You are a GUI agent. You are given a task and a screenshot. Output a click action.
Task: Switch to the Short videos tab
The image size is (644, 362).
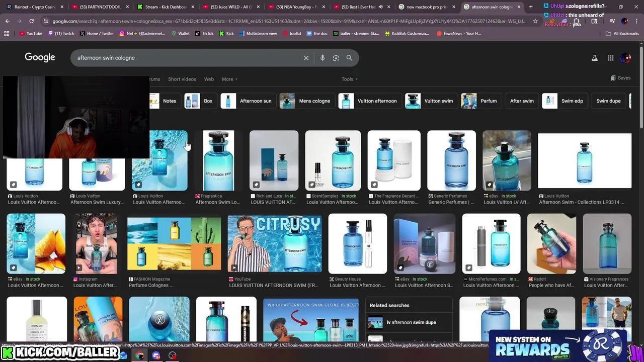pyautogui.click(x=182, y=79)
